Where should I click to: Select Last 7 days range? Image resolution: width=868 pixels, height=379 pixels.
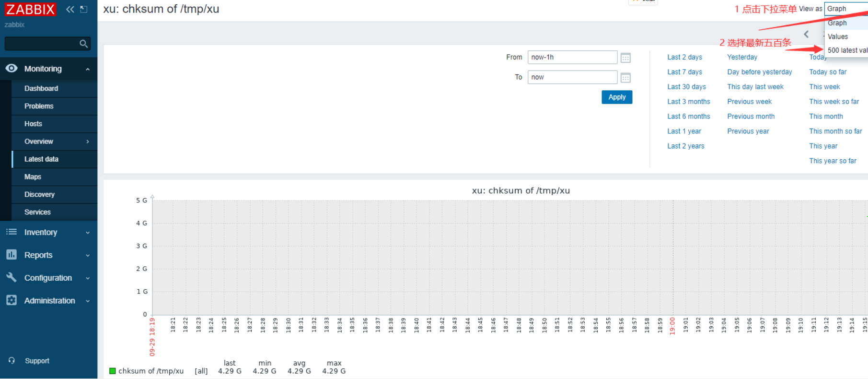click(684, 72)
